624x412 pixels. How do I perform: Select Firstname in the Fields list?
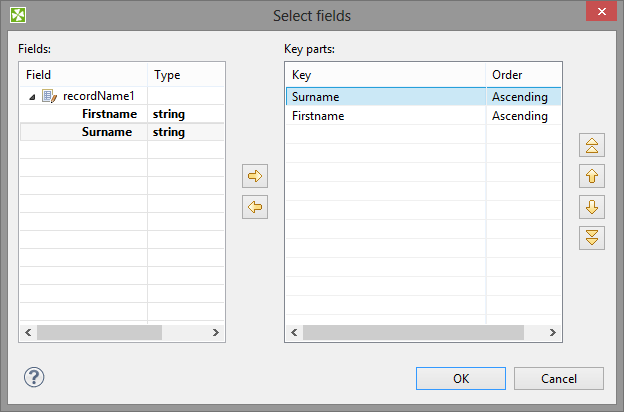108,114
